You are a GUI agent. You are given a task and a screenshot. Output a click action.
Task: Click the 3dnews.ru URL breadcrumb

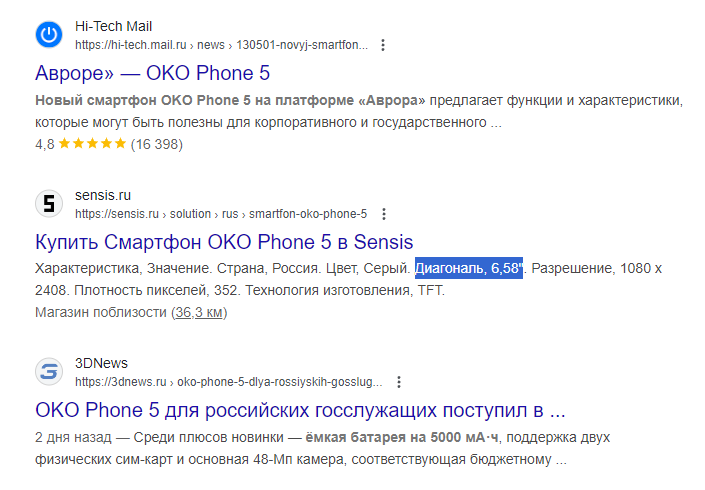click(x=228, y=382)
